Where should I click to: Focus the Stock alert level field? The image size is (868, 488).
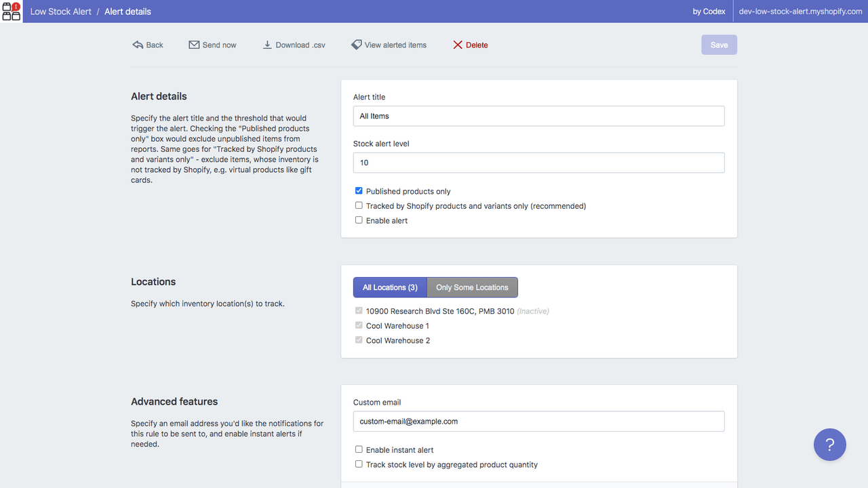coord(538,163)
